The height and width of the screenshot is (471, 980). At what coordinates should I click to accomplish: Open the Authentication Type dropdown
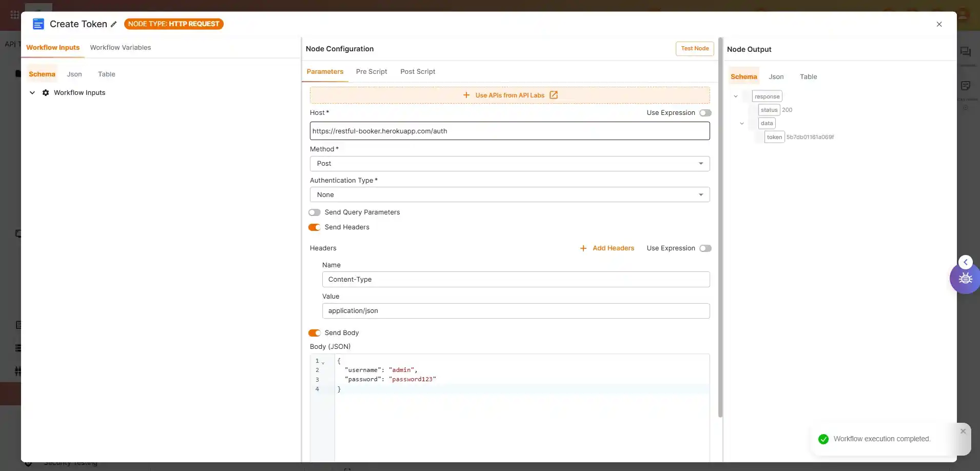509,195
